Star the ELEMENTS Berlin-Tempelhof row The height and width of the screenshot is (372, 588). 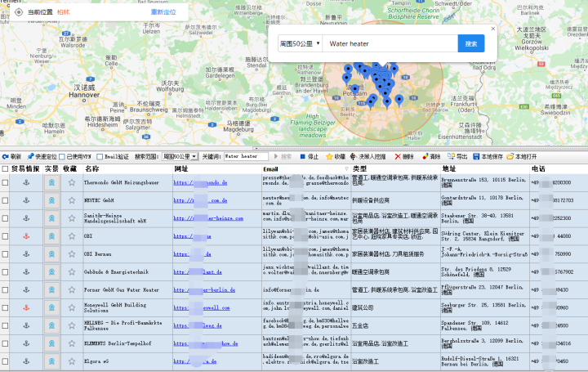(x=72, y=343)
